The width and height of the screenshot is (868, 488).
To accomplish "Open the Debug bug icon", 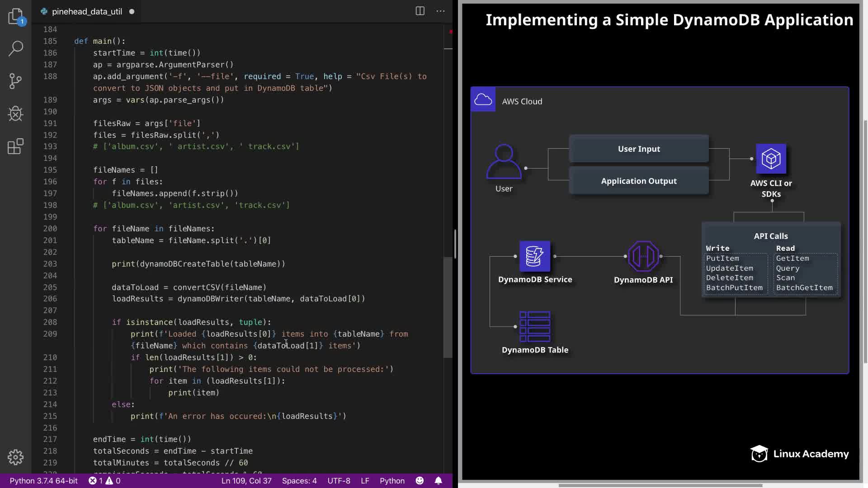I will click(16, 113).
